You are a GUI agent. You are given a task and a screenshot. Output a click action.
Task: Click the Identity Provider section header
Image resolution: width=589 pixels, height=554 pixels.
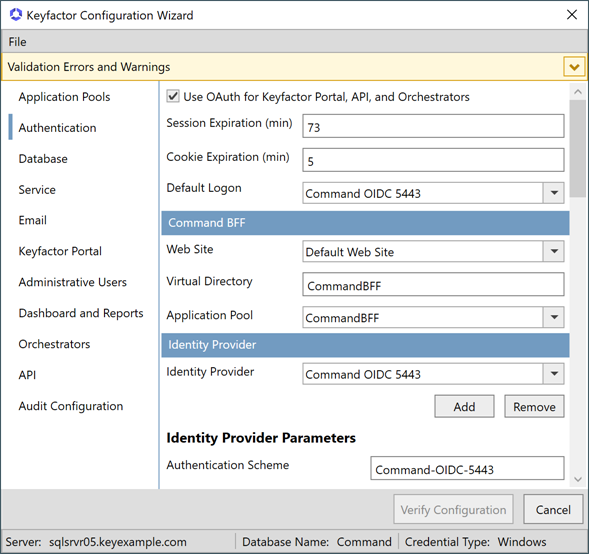[365, 345]
